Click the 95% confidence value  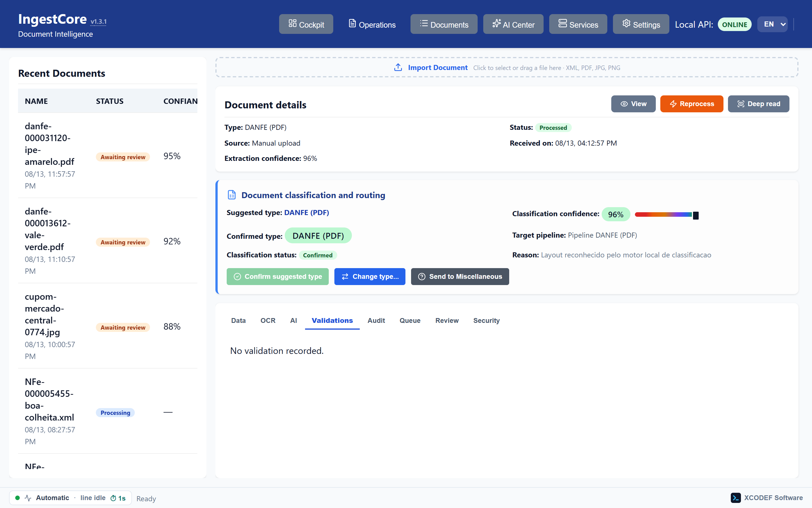[x=172, y=156]
